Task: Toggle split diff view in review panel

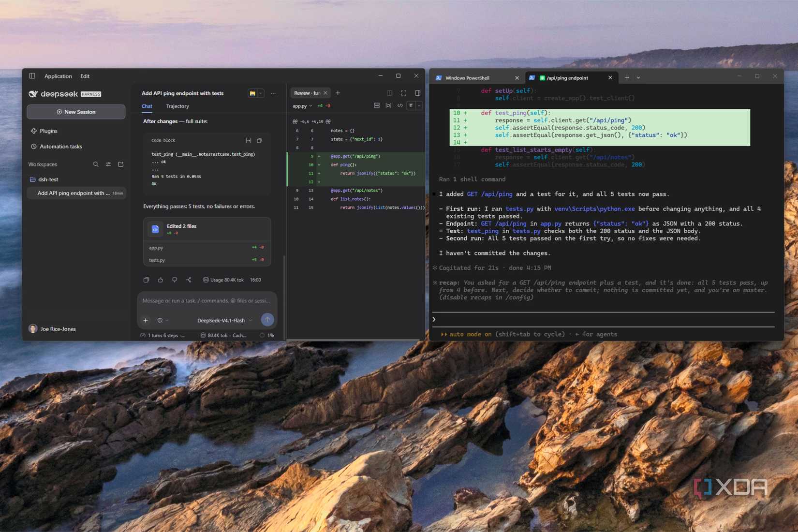Action: 389,93
